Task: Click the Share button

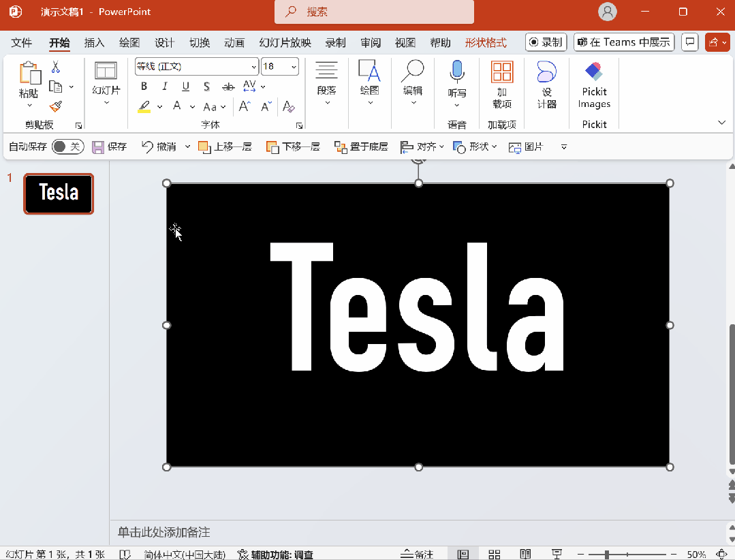Action: coord(717,42)
